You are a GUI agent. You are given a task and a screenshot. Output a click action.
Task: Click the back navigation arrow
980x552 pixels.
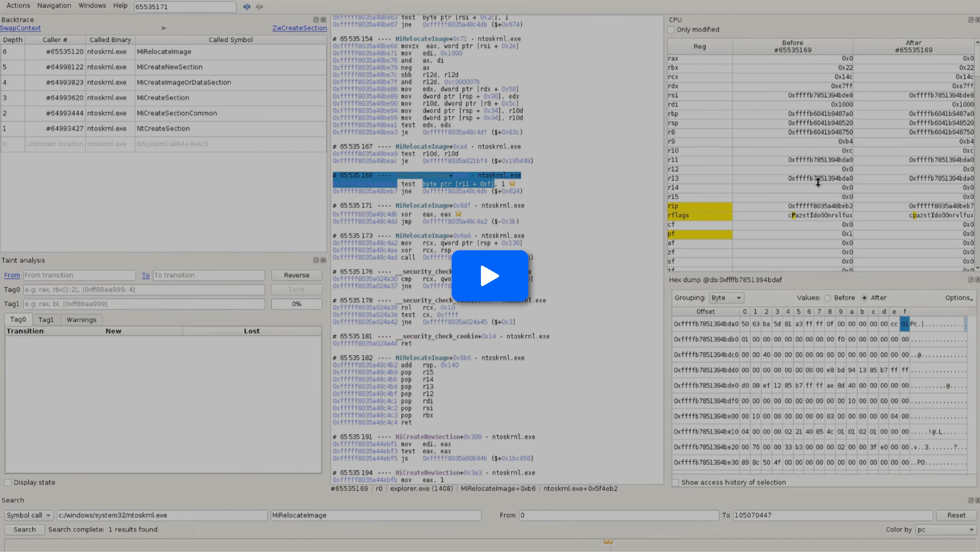click(246, 6)
